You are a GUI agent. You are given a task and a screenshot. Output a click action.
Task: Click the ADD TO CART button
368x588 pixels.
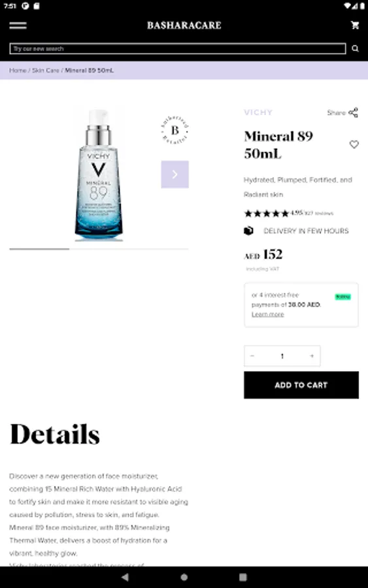click(301, 385)
